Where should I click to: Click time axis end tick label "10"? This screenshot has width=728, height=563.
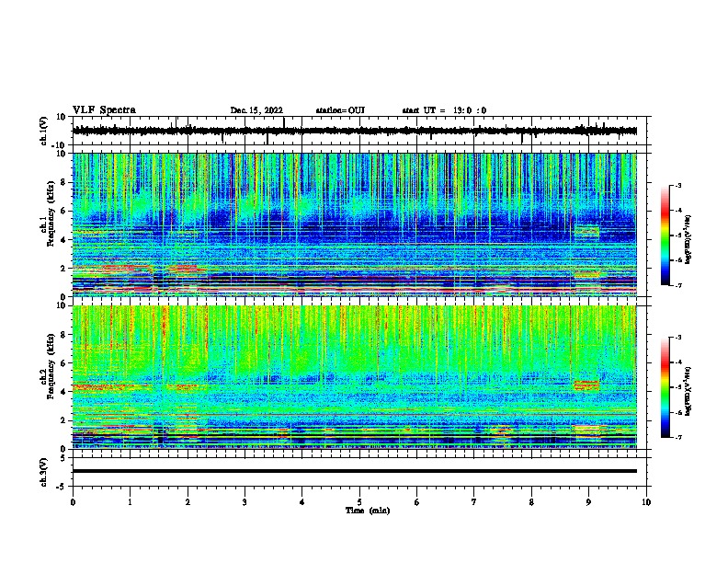tap(646, 502)
